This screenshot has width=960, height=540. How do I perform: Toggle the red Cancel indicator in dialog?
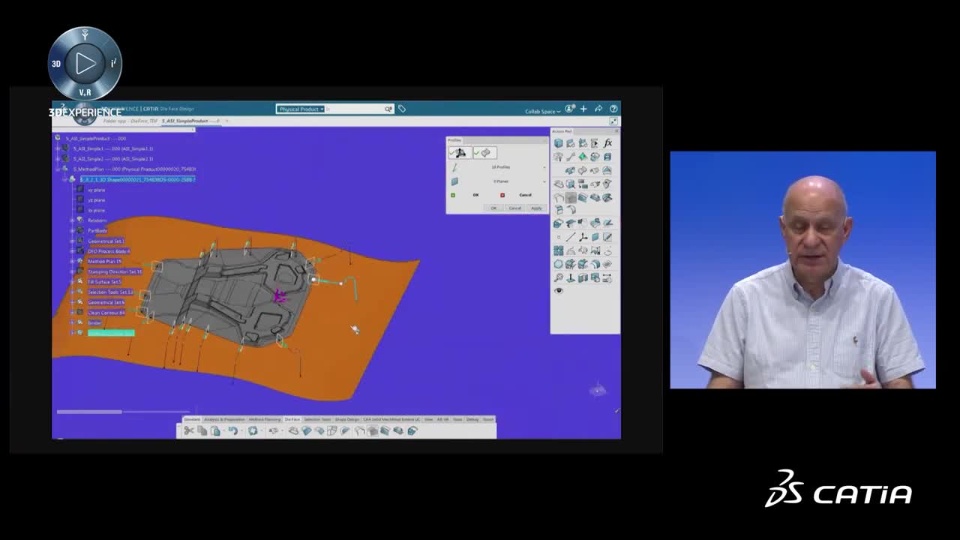click(502, 195)
